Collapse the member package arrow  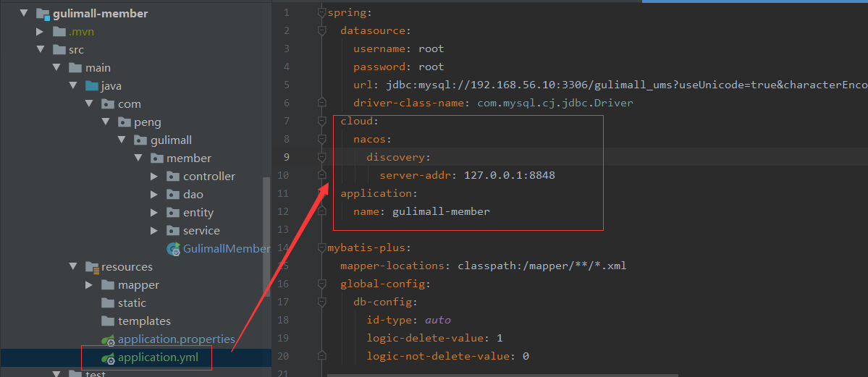[x=138, y=158]
